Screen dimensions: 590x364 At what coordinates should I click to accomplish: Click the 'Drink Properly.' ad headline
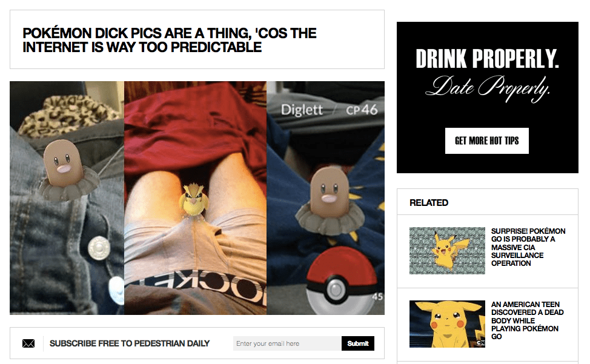487,59
